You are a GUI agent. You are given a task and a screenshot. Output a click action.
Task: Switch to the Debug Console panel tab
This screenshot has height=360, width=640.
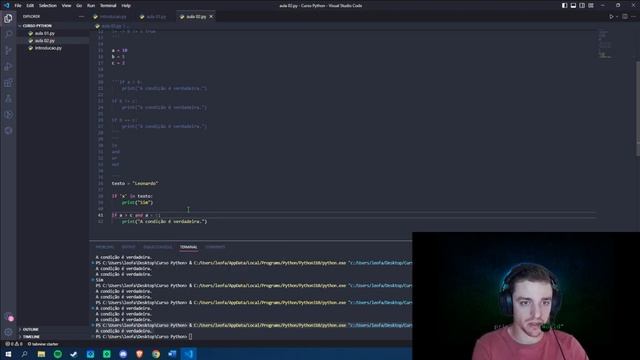click(158, 247)
